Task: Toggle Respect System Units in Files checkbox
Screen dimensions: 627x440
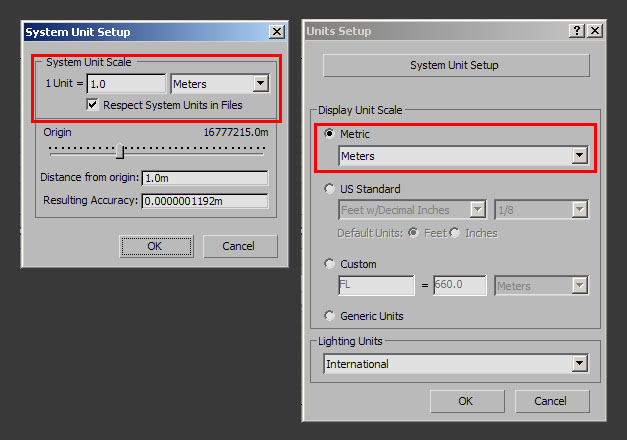Action: [x=93, y=104]
